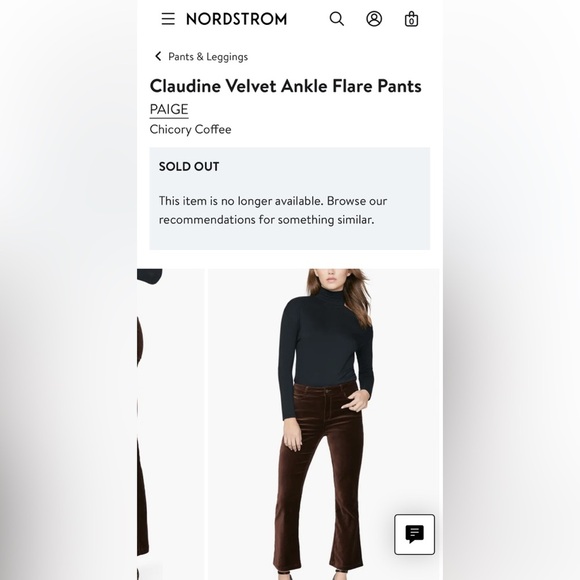Click the SOLD OUT heading
The image size is (580, 580).
pyautogui.click(x=189, y=166)
